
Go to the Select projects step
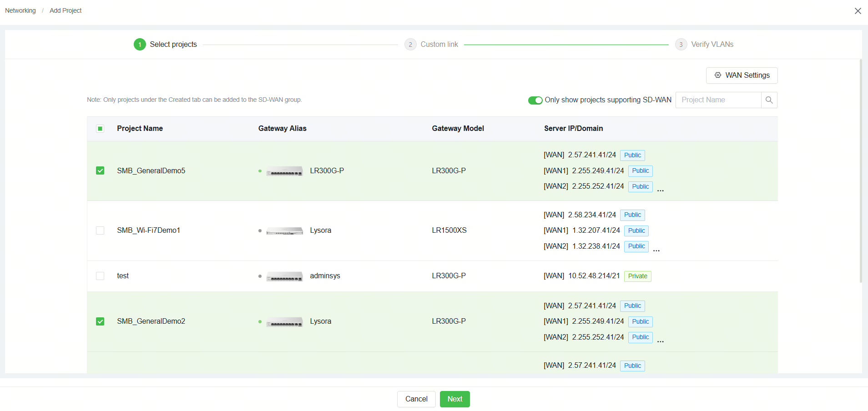point(173,45)
